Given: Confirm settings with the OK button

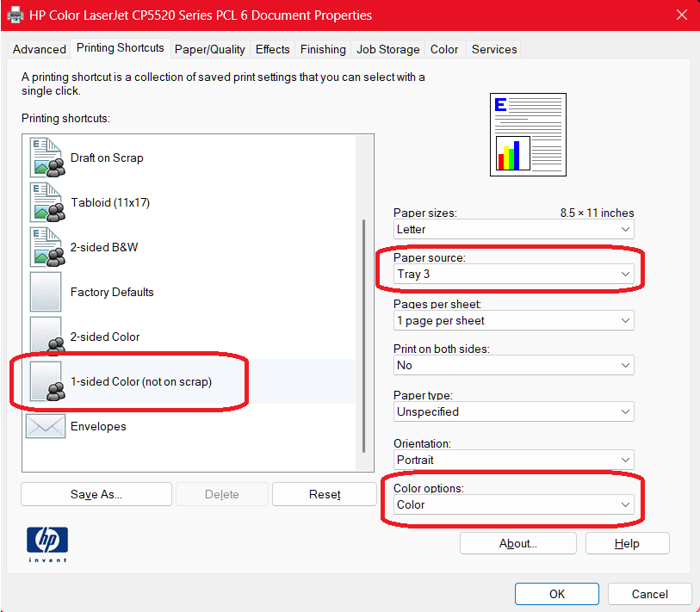Looking at the screenshot, I should (557, 594).
